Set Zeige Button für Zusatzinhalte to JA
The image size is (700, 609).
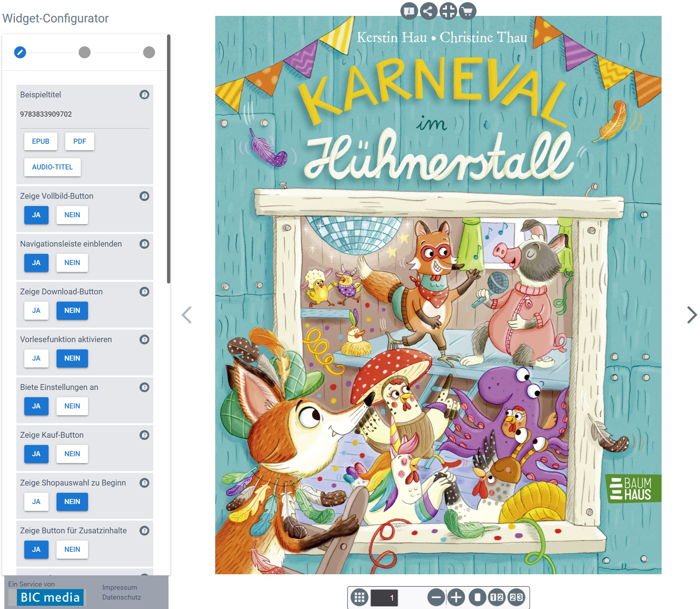(36, 549)
